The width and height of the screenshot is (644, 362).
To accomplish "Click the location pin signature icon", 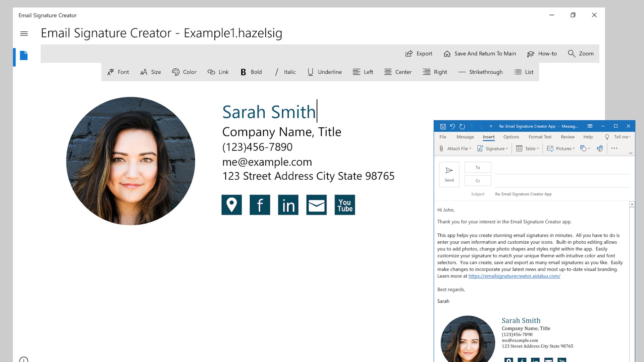I will [231, 205].
